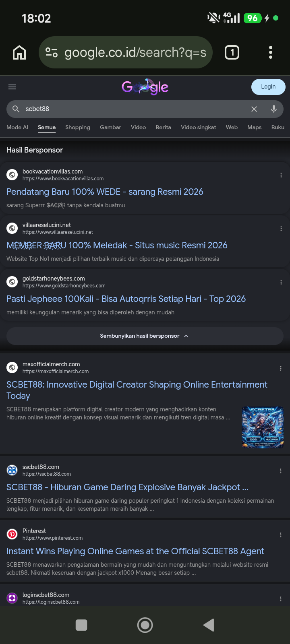
Task: Tap the Chrome home icon
Action: (19, 52)
